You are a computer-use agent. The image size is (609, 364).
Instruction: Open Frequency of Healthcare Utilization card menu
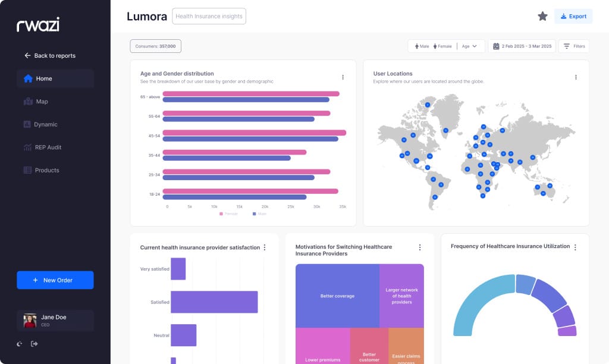(x=575, y=247)
